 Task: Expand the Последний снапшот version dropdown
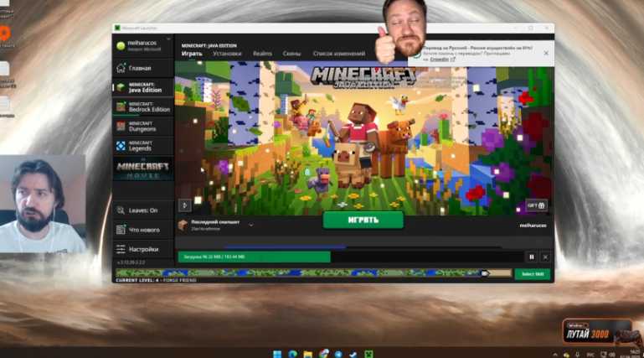point(251,226)
